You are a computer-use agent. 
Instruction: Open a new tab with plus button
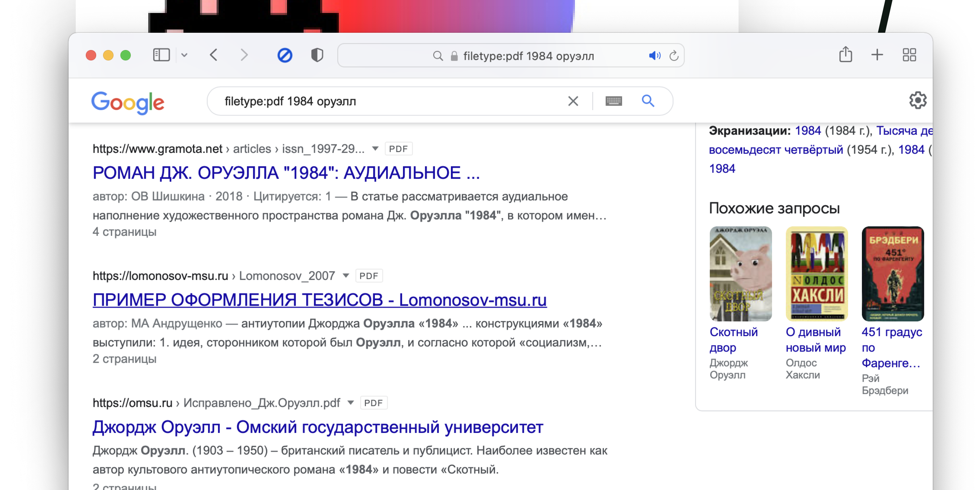click(877, 55)
